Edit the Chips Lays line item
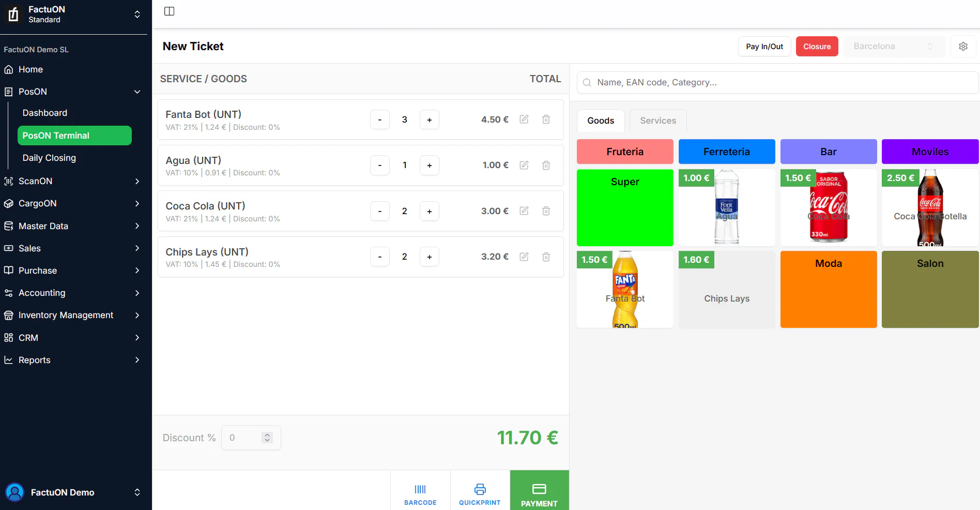The width and height of the screenshot is (980, 510). (x=524, y=257)
